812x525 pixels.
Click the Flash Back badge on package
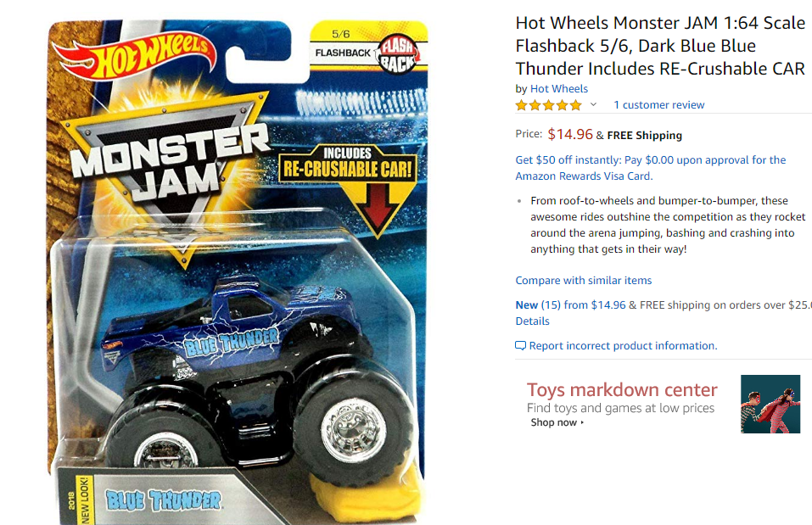click(x=398, y=55)
